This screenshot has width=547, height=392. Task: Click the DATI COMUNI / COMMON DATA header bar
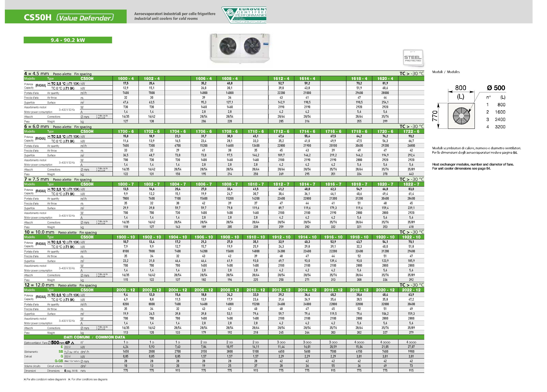coord(94,337)
